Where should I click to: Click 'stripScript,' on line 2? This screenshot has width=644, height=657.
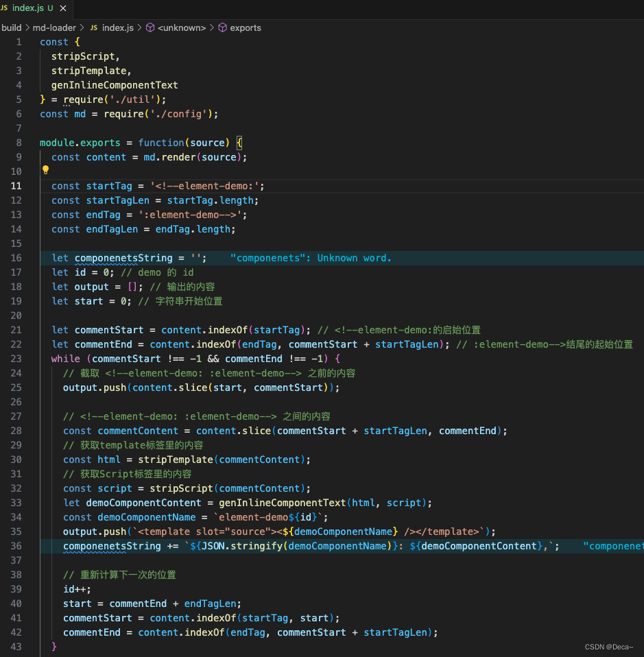[86, 56]
